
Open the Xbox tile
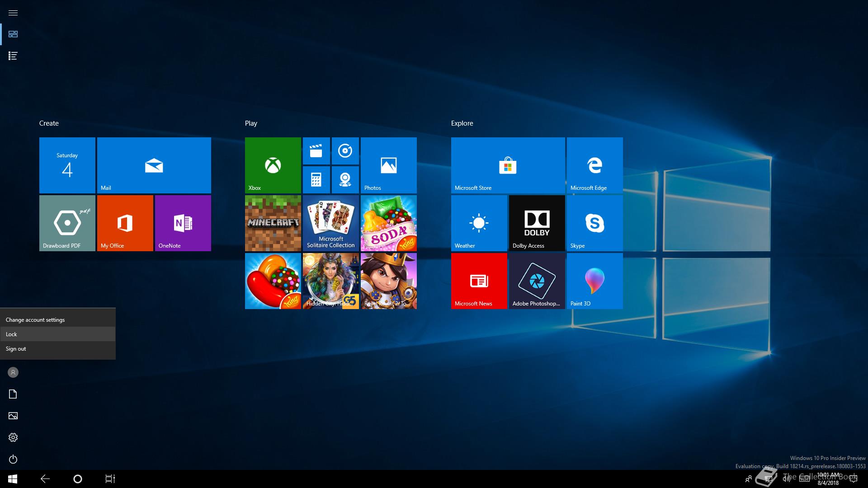(x=273, y=165)
